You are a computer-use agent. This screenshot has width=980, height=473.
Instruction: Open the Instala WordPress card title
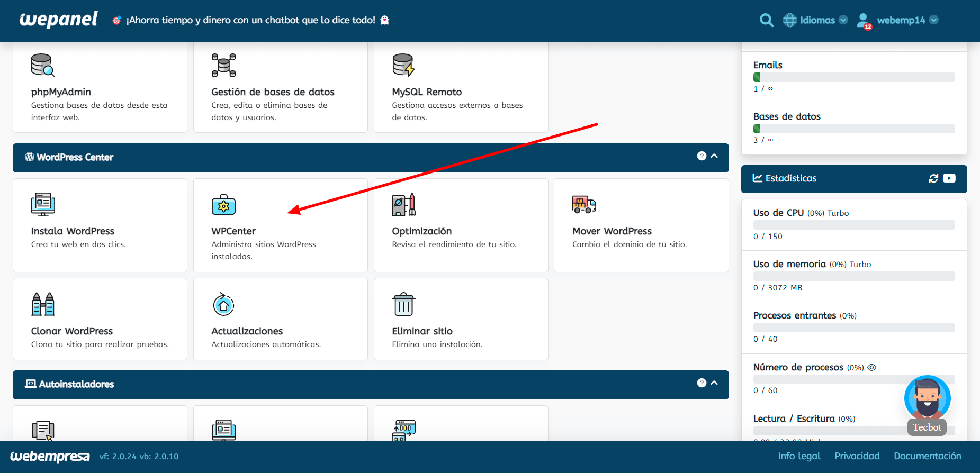pos(73,231)
